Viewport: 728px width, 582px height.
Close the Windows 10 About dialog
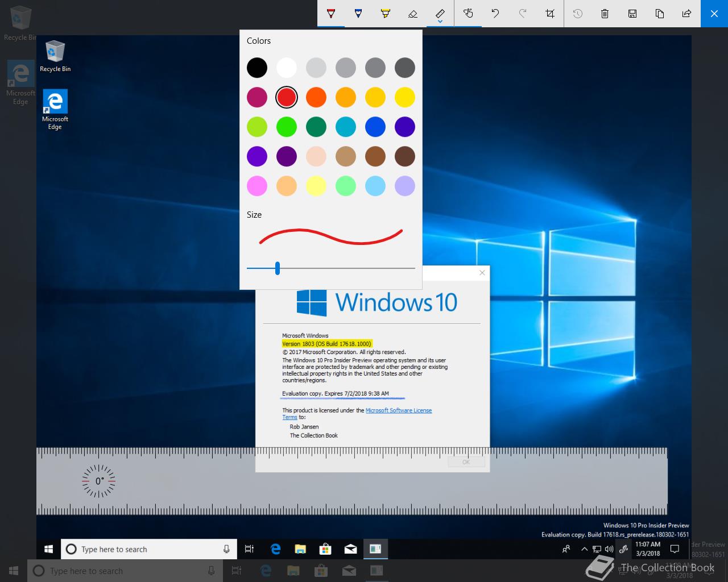click(482, 273)
